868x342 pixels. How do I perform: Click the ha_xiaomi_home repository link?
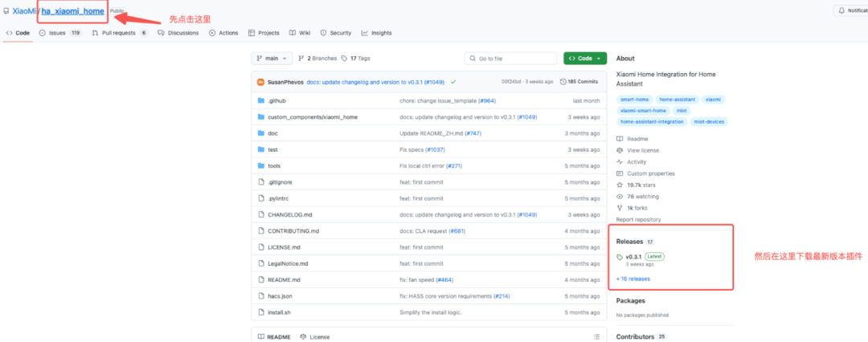72,11
